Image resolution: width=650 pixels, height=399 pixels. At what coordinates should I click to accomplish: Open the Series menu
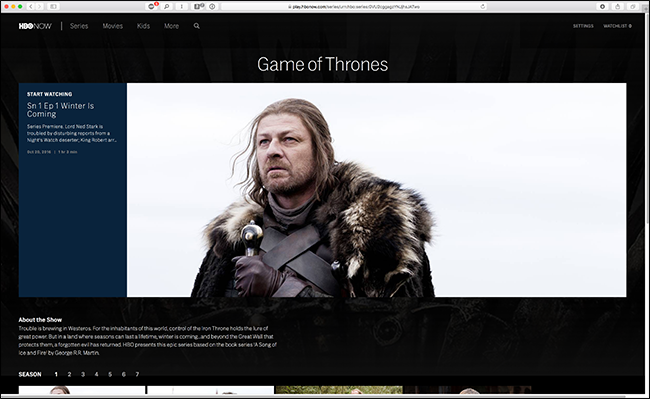(x=79, y=26)
